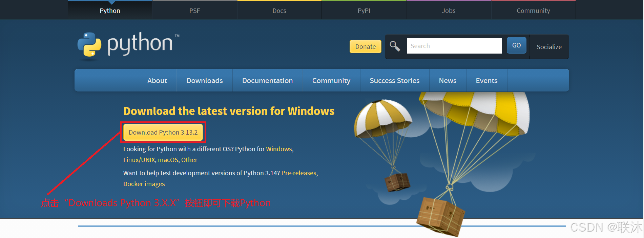Screen dimensions: 644x238
Task: Open the Documentation navigation menu
Action: 268,80
